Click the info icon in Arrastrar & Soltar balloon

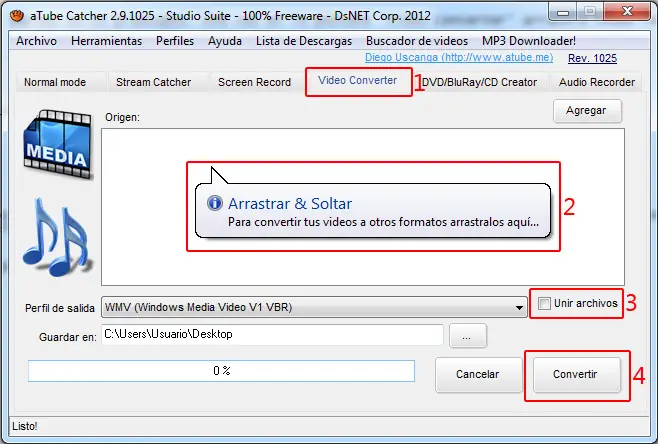click(x=214, y=203)
